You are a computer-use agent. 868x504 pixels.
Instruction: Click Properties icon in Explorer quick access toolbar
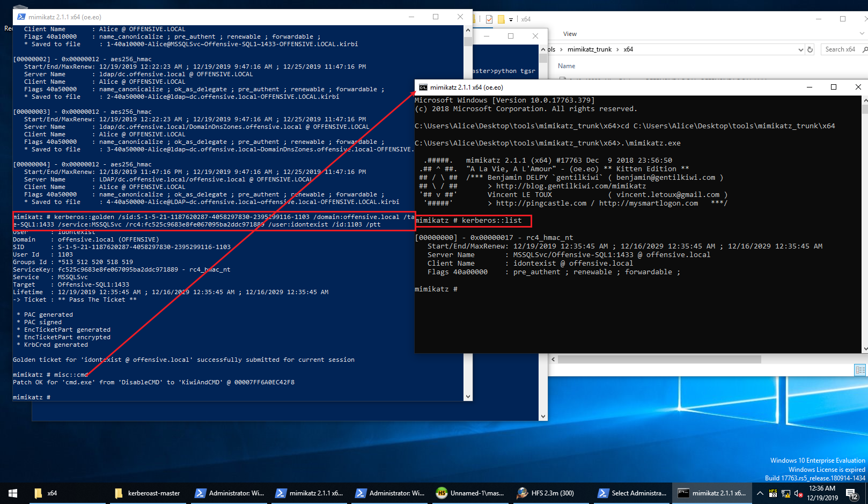489,19
